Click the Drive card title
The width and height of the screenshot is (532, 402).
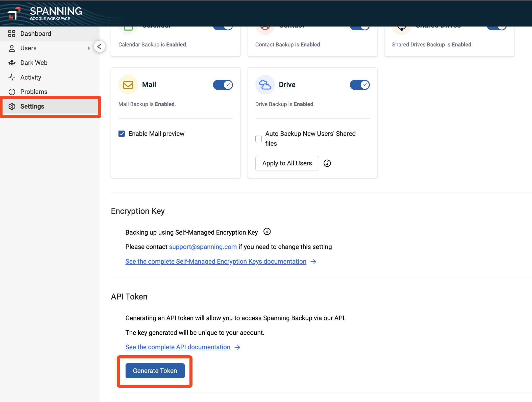click(287, 85)
